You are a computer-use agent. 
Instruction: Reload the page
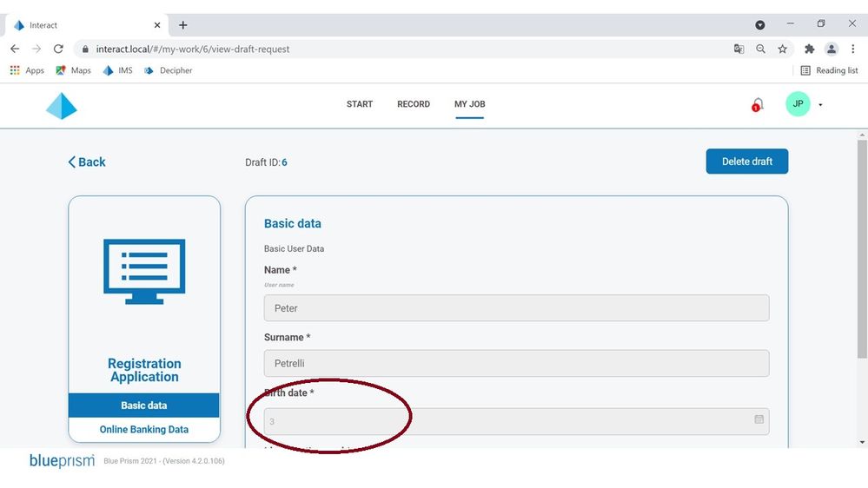58,49
